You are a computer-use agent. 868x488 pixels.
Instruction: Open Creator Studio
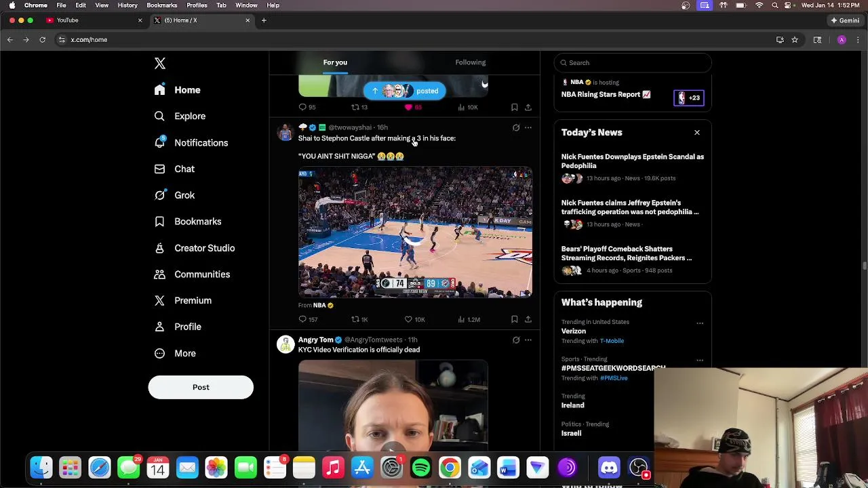pyautogui.click(x=195, y=248)
